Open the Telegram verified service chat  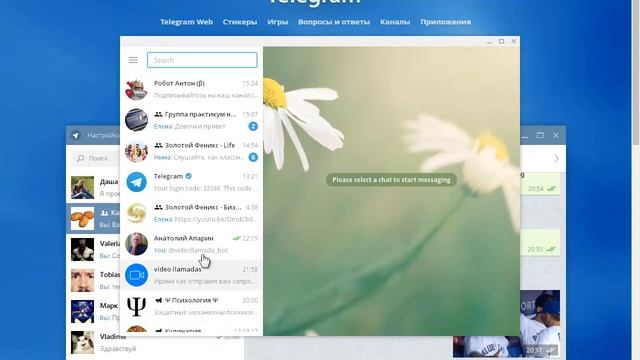pos(191,182)
